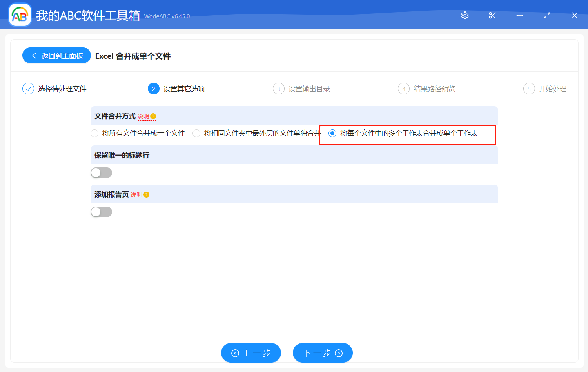Screen dimensions: 588x372
Task: Go to the 设置其它选项 step label
Action: tap(183, 89)
